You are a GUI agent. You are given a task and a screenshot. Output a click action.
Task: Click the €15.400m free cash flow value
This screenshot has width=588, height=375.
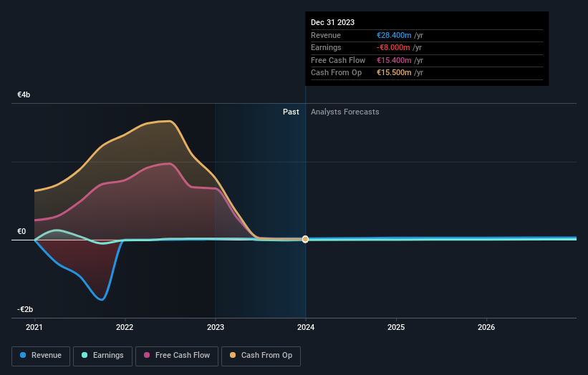tap(394, 60)
